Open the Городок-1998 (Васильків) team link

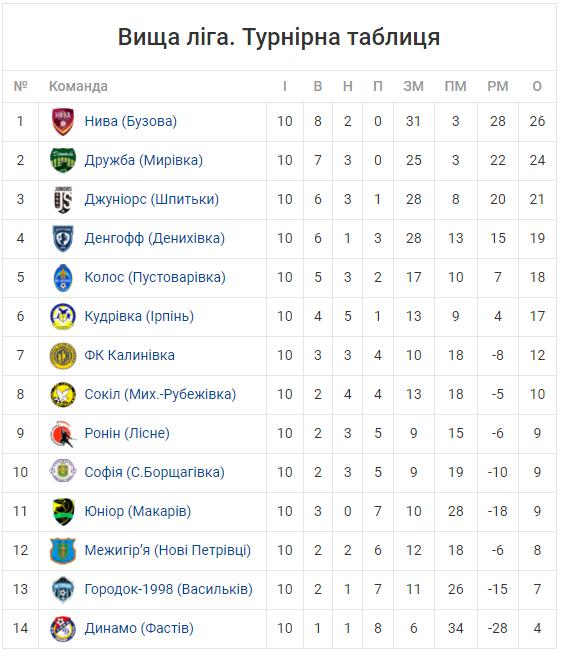click(168, 590)
